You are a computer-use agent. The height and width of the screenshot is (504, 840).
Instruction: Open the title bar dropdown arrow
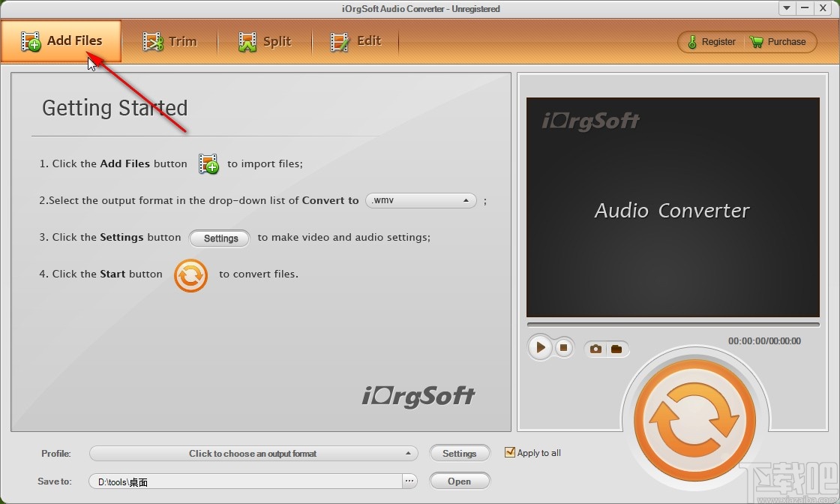pyautogui.click(x=785, y=8)
